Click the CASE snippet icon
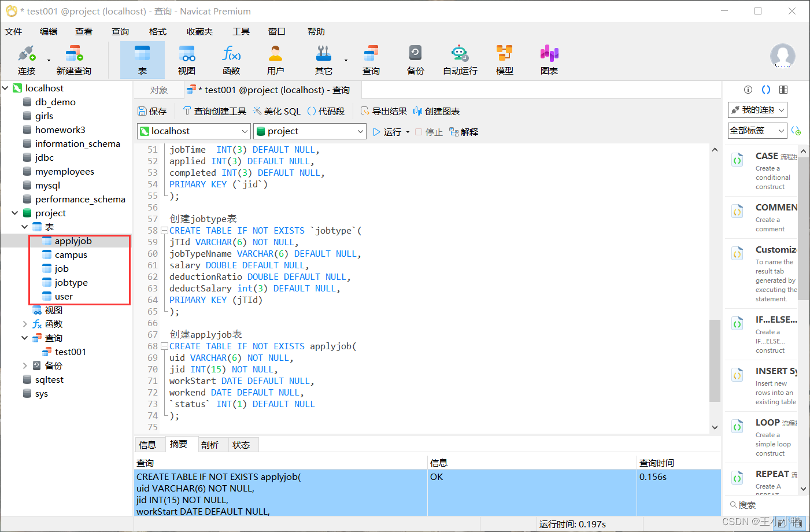Image resolution: width=810 pixels, height=532 pixels. (x=738, y=160)
